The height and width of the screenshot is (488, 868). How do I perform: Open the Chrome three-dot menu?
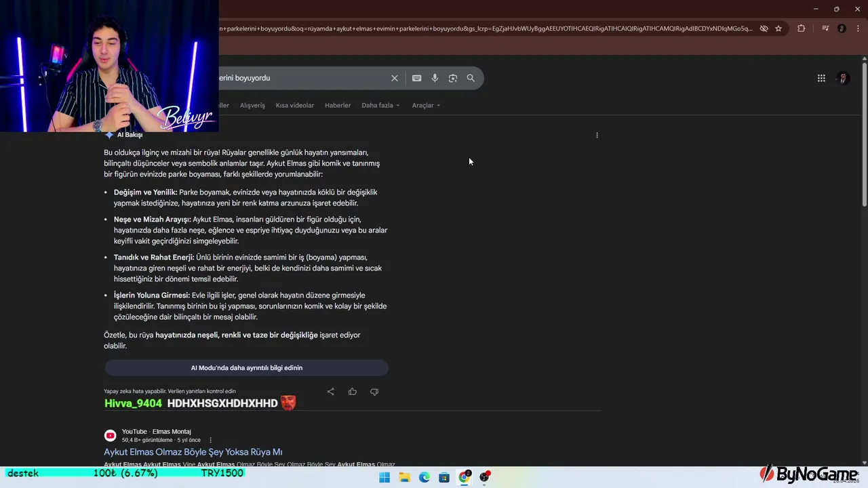857,28
